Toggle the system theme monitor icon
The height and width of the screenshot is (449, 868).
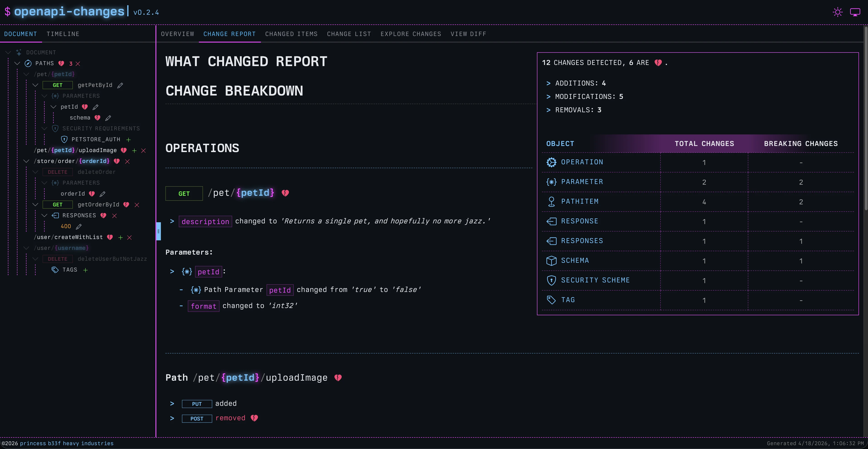(x=855, y=12)
